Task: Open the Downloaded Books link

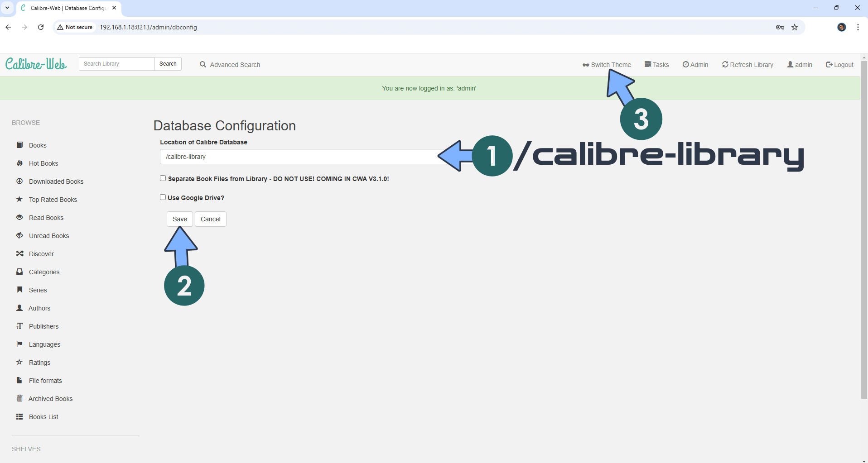Action: pyautogui.click(x=56, y=181)
